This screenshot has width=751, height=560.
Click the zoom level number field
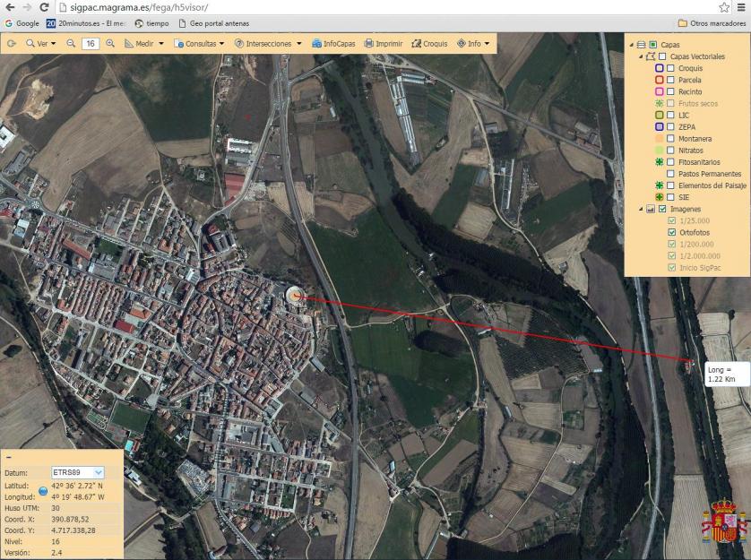91,43
